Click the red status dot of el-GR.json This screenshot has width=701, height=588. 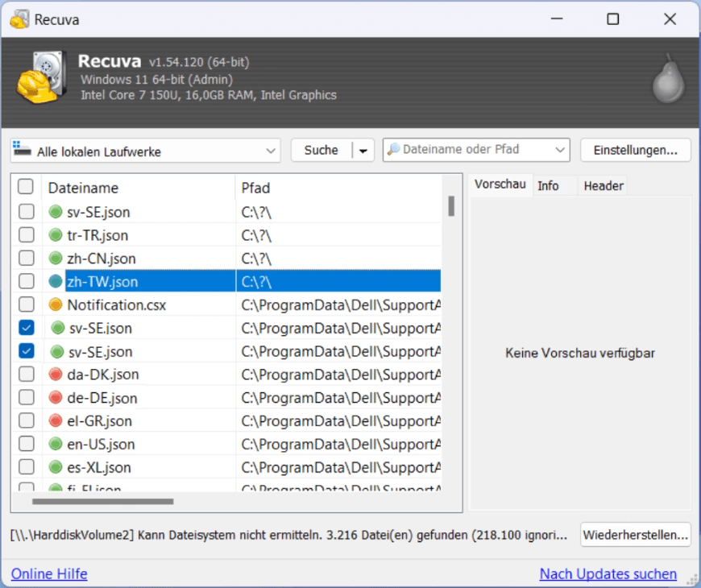(x=56, y=420)
